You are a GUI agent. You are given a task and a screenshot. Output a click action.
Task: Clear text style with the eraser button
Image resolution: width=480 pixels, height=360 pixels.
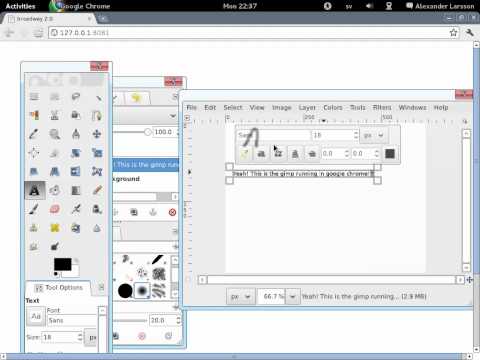[x=245, y=153]
